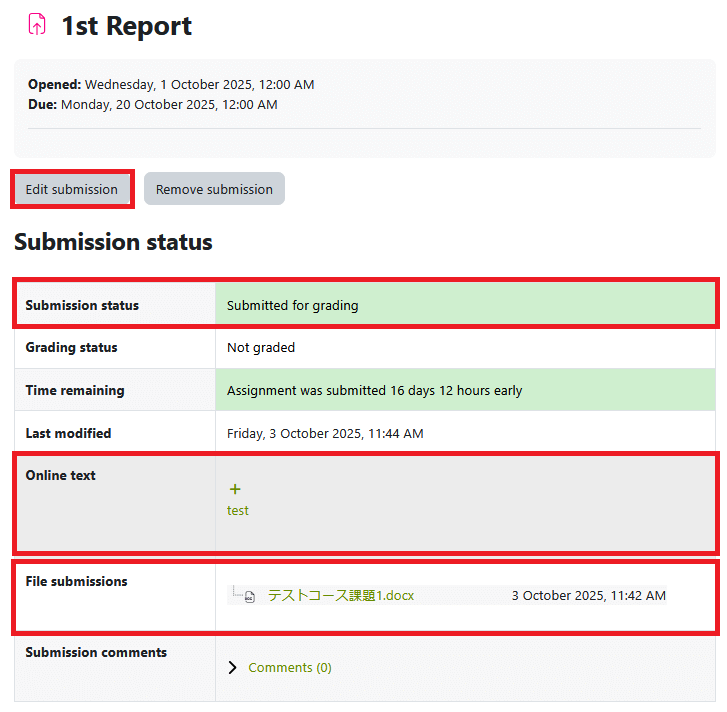Image resolution: width=727 pixels, height=712 pixels.
Task: Select the 'Not graded' grading status cell
Action: click(261, 348)
